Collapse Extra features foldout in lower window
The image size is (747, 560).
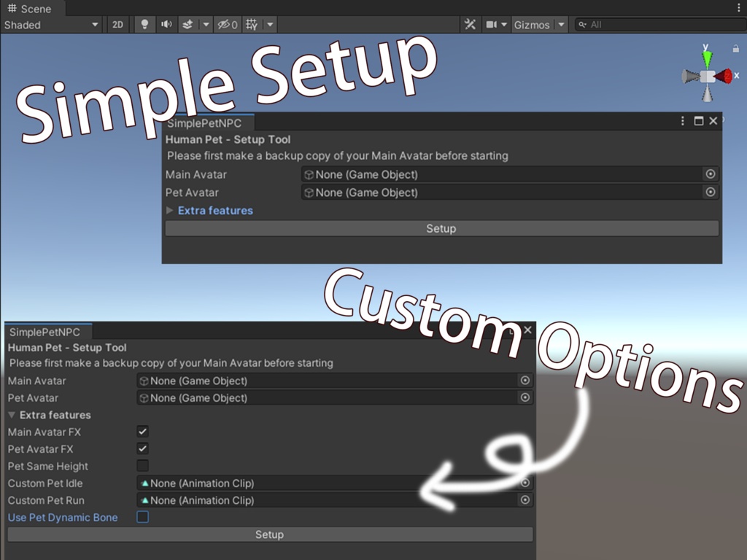[x=12, y=415]
